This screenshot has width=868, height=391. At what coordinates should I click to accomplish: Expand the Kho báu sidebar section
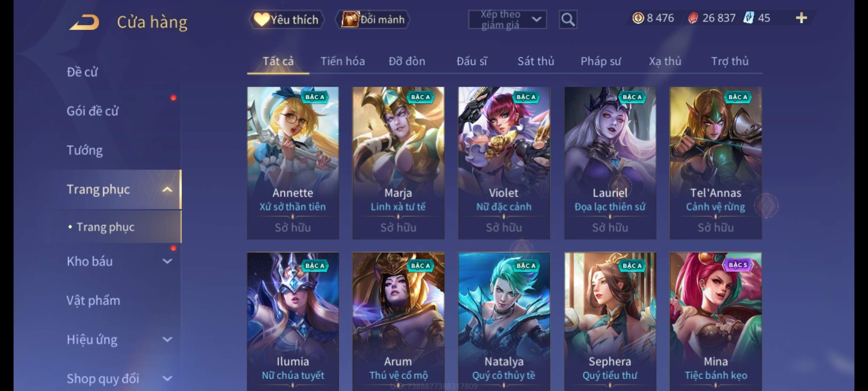167,261
